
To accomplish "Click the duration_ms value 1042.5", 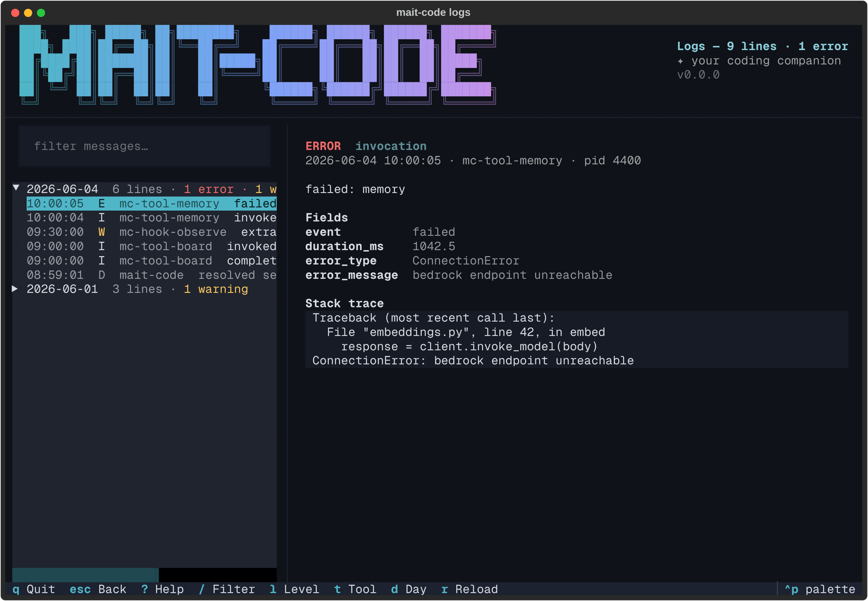I will click(x=434, y=246).
